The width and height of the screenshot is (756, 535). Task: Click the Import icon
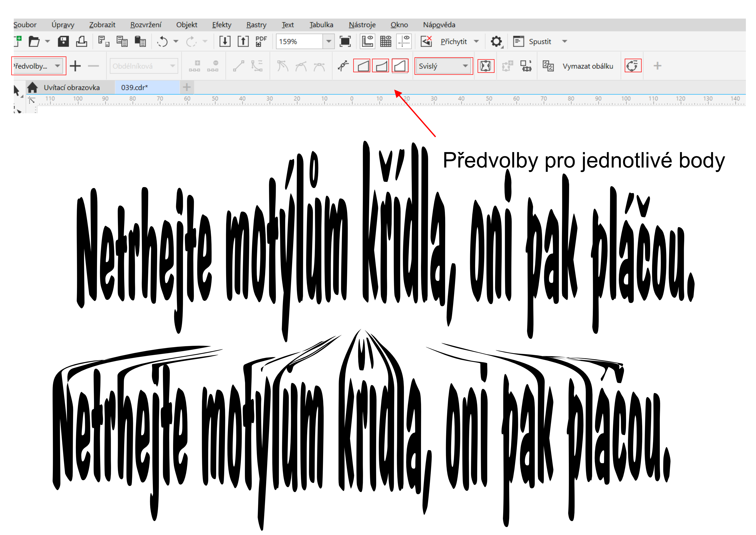pos(225,41)
